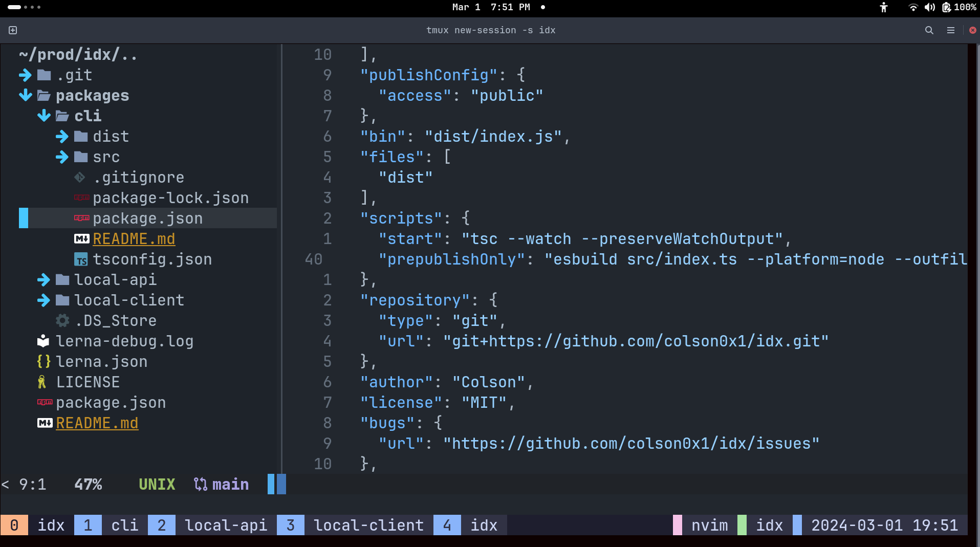Open lerna-debug.log in the file tree
This screenshot has width=980, height=547.
[x=125, y=341]
